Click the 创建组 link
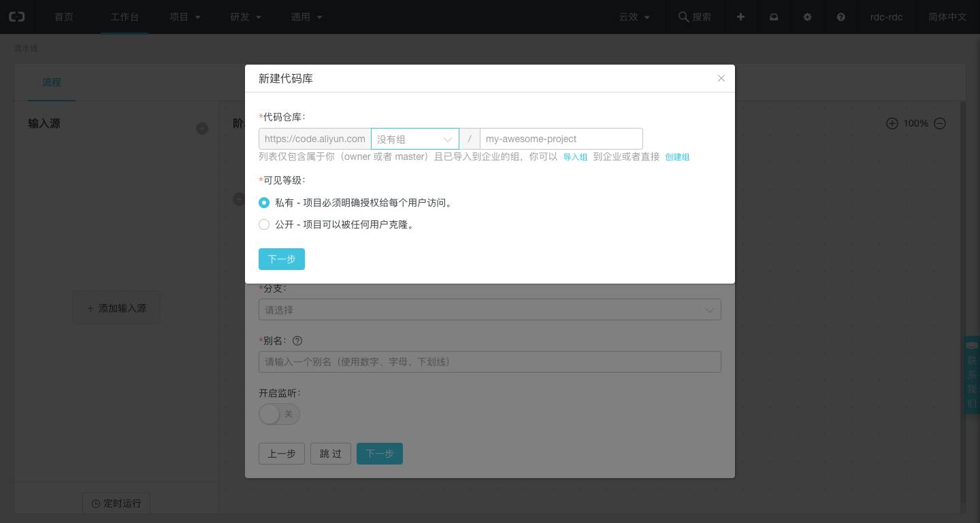 click(677, 157)
